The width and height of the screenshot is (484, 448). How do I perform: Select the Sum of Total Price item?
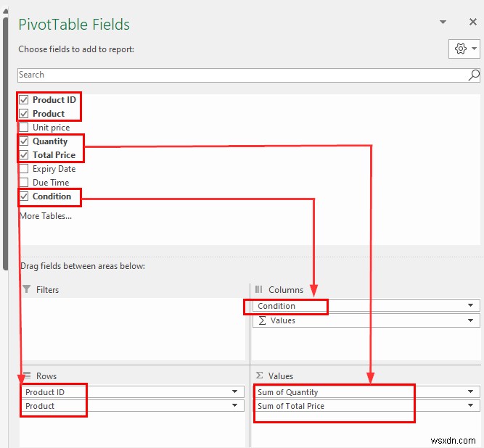point(366,406)
